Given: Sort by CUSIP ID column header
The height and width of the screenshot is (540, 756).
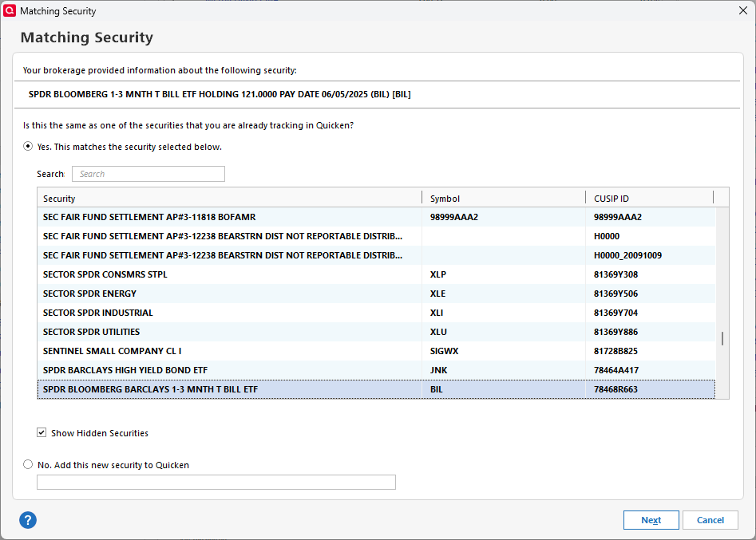Looking at the screenshot, I should point(648,198).
